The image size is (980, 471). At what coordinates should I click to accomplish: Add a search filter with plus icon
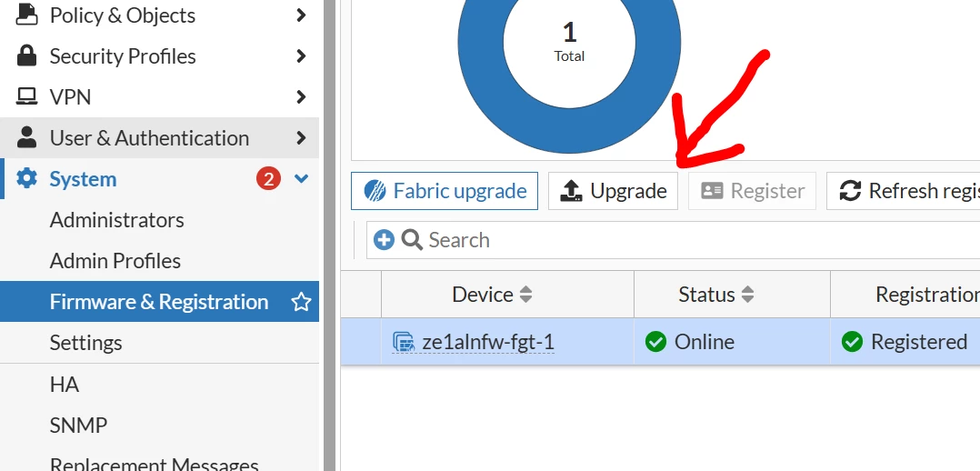pos(384,239)
